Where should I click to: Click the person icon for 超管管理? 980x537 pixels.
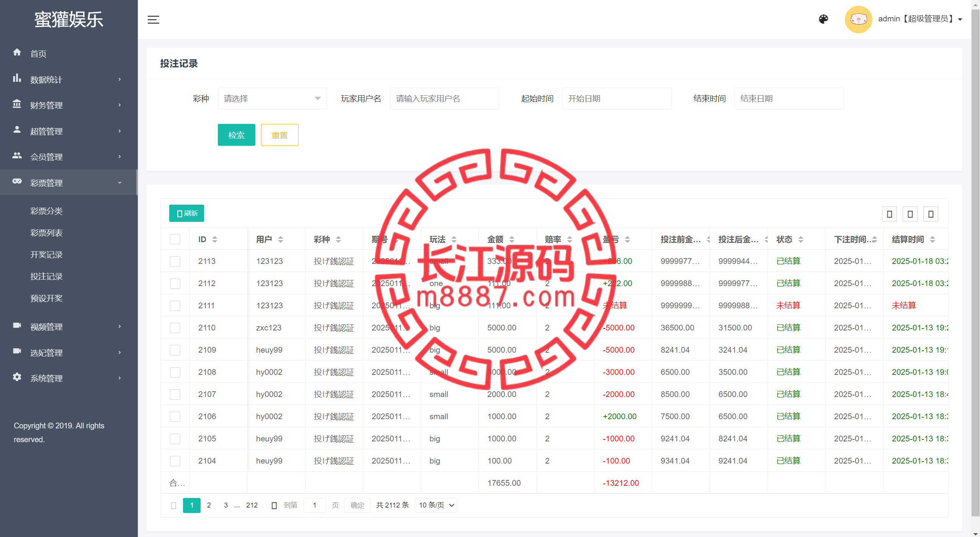click(x=17, y=130)
